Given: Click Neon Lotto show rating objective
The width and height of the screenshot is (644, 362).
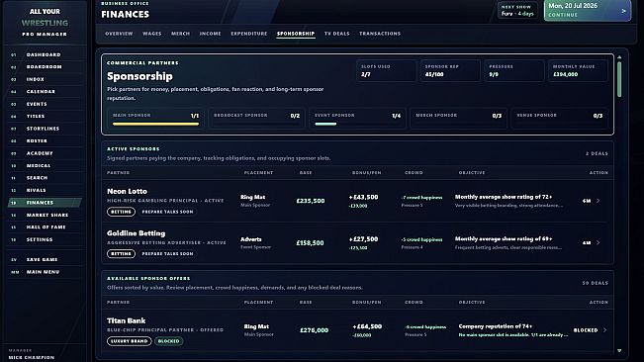Looking at the screenshot, I should pos(504,197).
